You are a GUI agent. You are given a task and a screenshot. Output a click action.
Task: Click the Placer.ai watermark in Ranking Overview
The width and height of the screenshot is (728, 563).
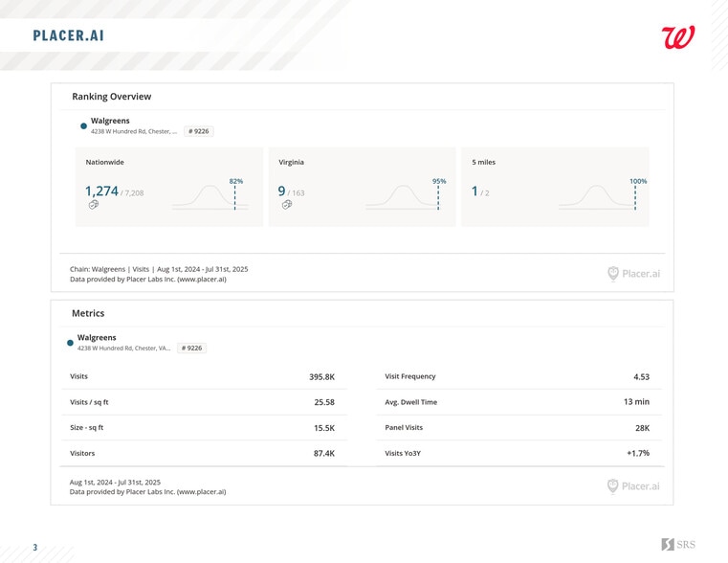(x=633, y=274)
